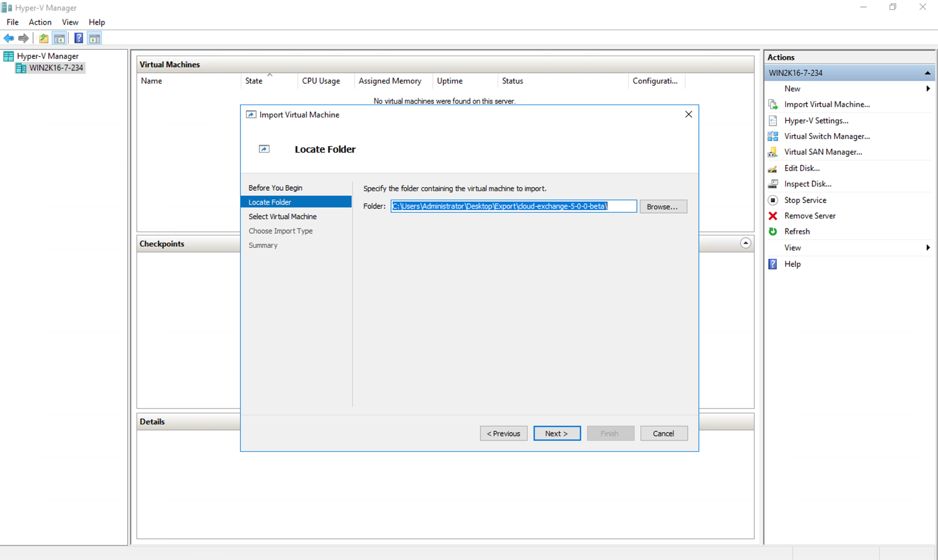Click the Hyper-V Manager tree root icon

[x=9, y=56]
